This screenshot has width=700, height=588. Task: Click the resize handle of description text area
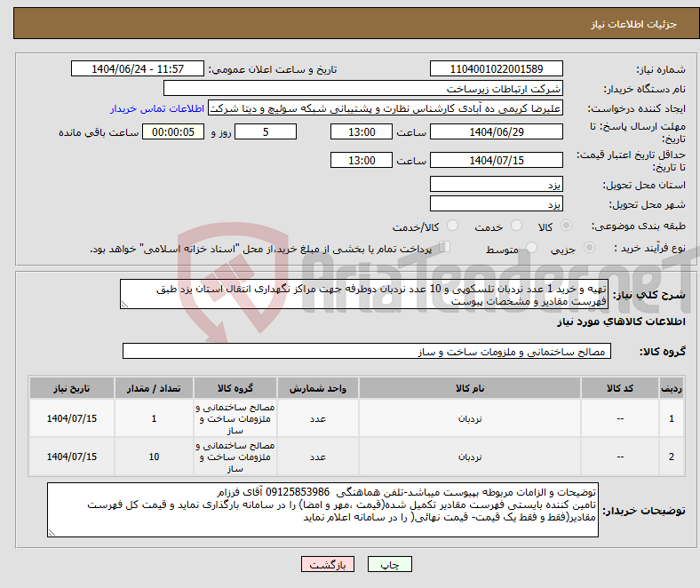(124, 305)
